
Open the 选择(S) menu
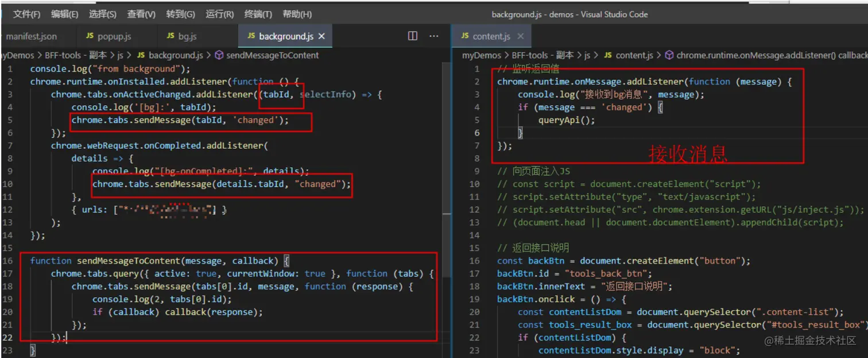click(x=103, y=14)
